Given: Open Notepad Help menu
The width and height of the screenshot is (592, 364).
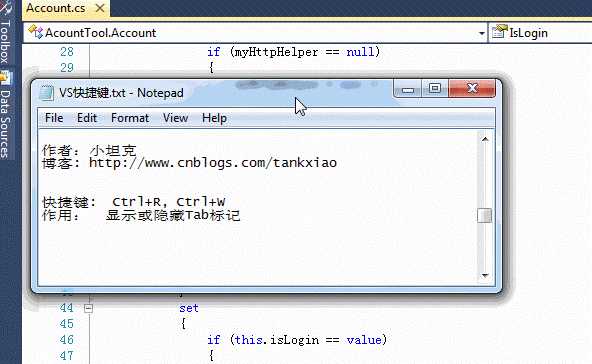Looking at the screenshot, I should point(214,118).
